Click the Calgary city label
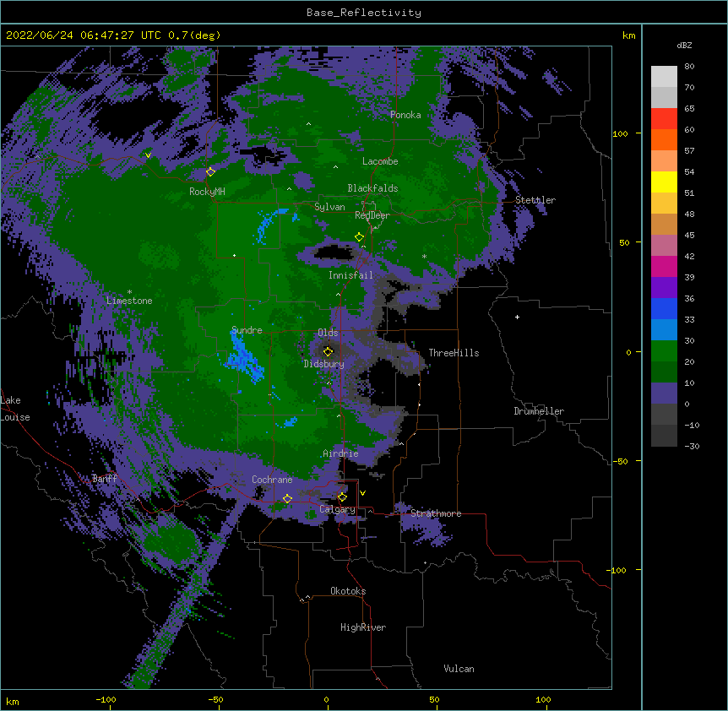The image size is (728, 711). 337,509
